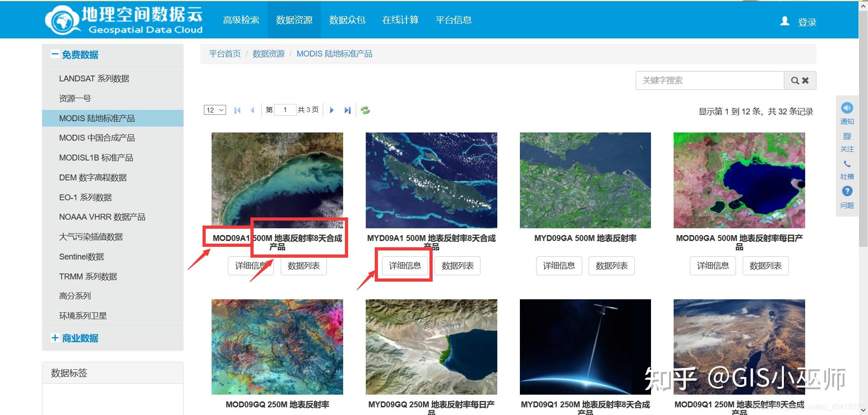The image size is (868, 415).
Task: Open the 关注 QR code icon
Action: coord(847,136)
